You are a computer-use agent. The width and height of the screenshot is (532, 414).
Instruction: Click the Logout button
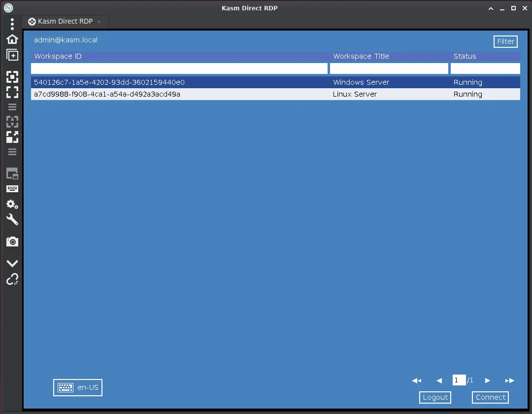pyautogui.click(x=435, y=397)
